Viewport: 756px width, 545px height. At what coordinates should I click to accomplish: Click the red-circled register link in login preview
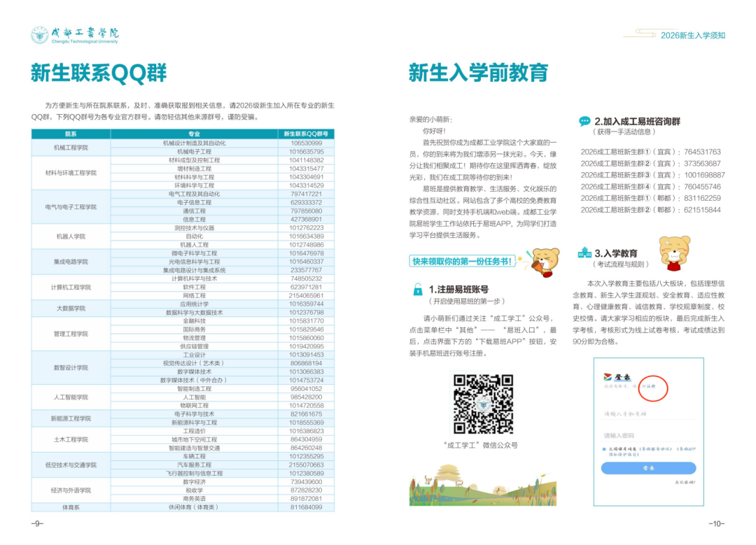click(x=653, y=388)
